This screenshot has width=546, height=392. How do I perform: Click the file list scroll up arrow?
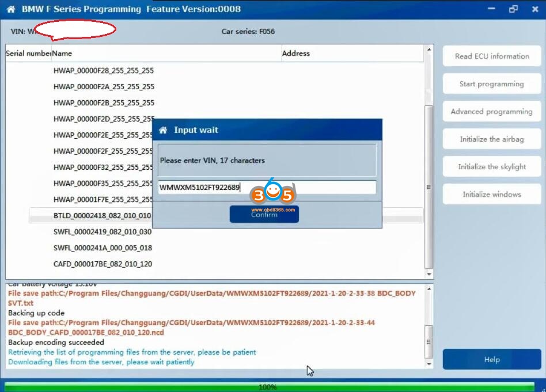click(429, 50)
